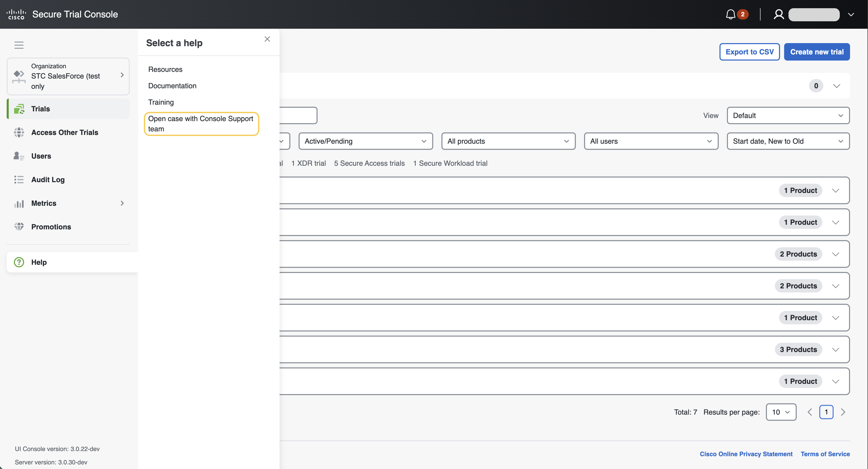Select Open case with Console Support team
The width and height of the screenshot is (868, 469).
[201, 124]
